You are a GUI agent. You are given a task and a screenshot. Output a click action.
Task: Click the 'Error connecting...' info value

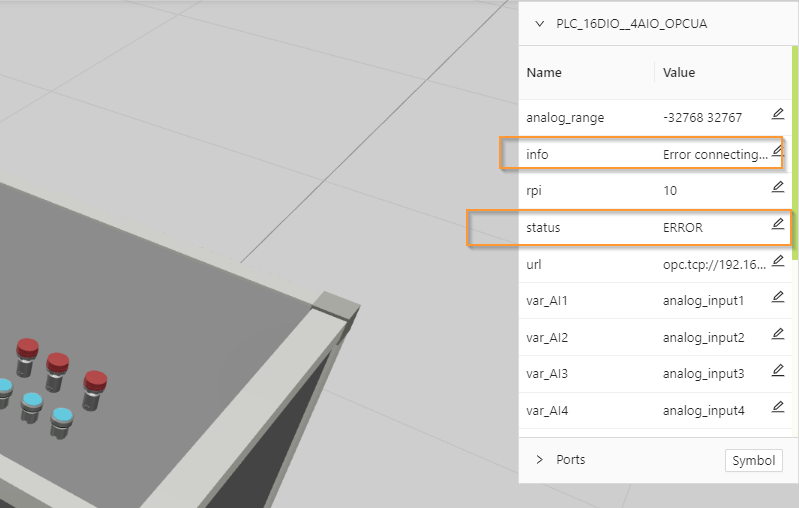coord(715,154)
